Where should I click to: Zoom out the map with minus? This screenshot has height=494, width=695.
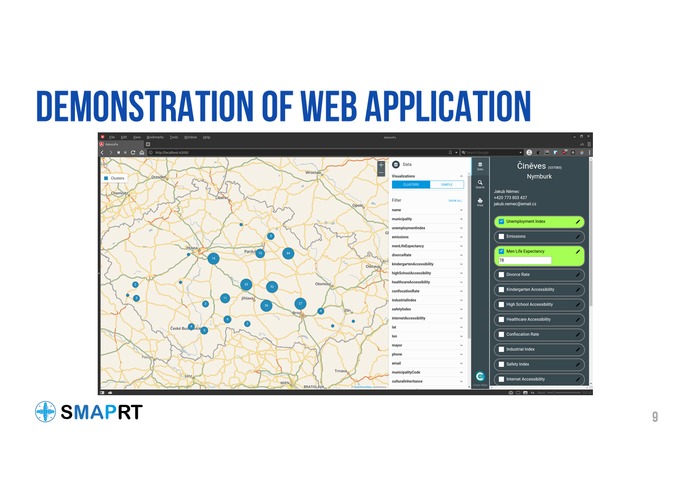click(381, 172)
